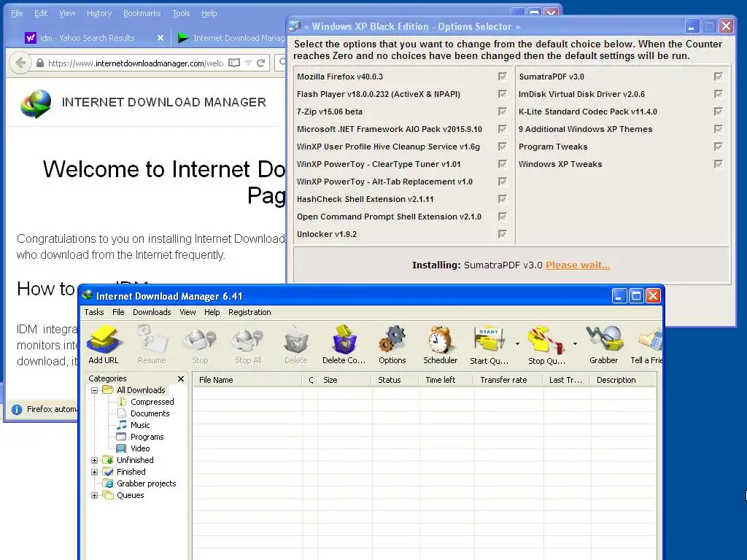Image resolution: width=747 pixels, height=560 pixels.
Task: Toggle Firefox reader view icon
Action: [x=234, y=63]
